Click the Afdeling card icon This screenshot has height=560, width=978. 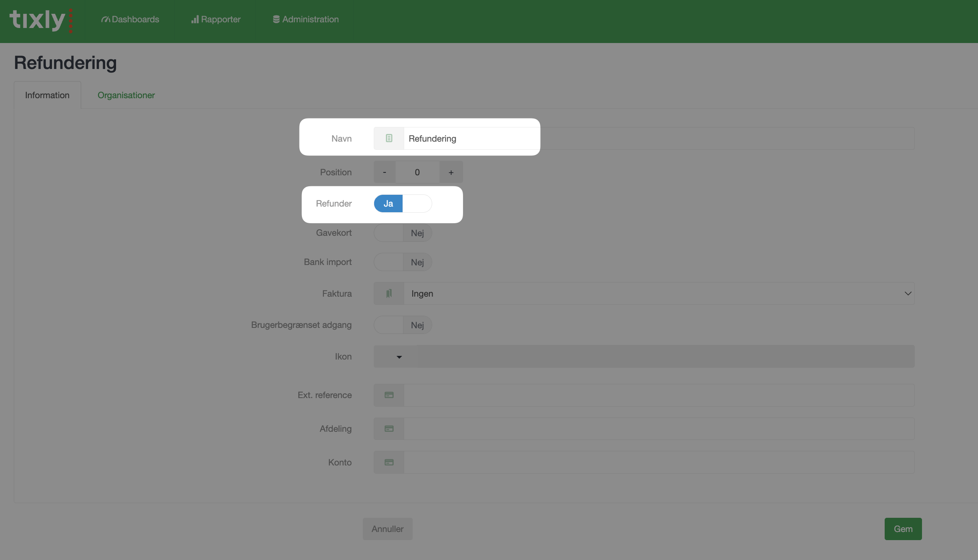pyautogui.click(x=389, y=429)
